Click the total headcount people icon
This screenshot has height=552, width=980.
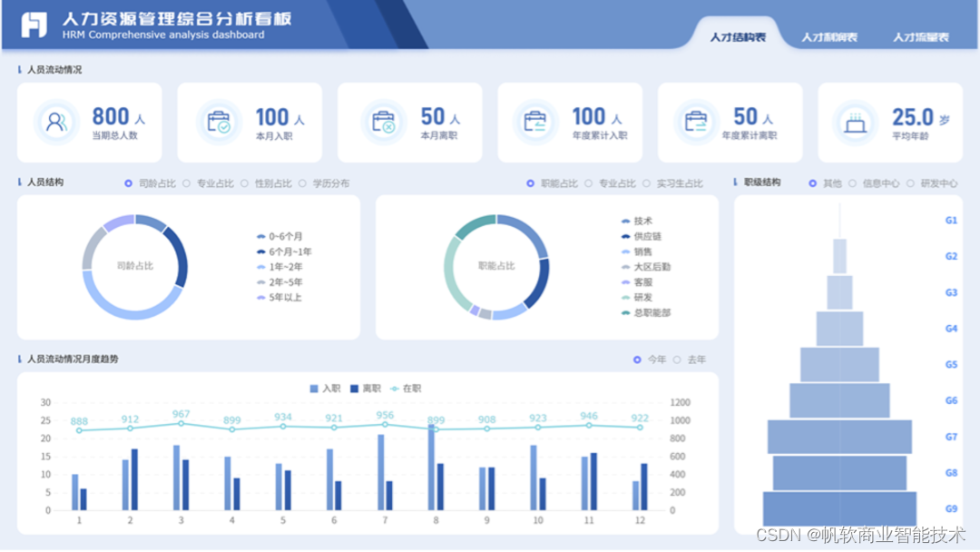(x=54, y=122)
